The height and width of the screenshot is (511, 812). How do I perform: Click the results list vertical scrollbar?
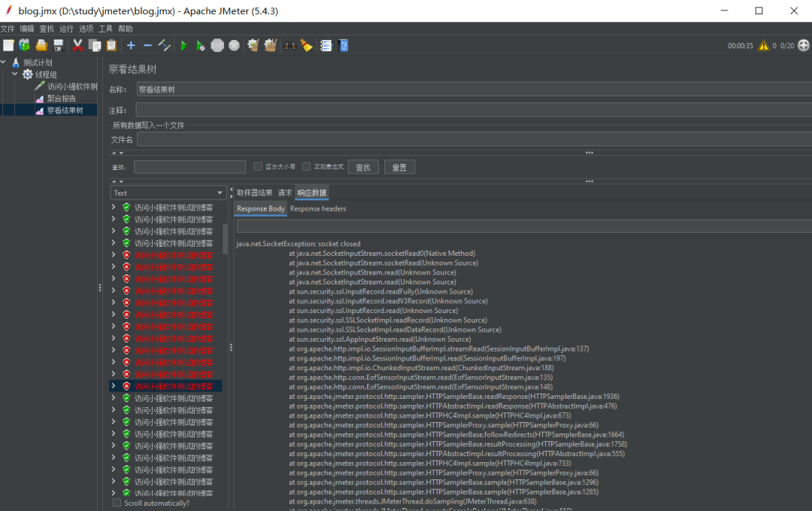226,239
